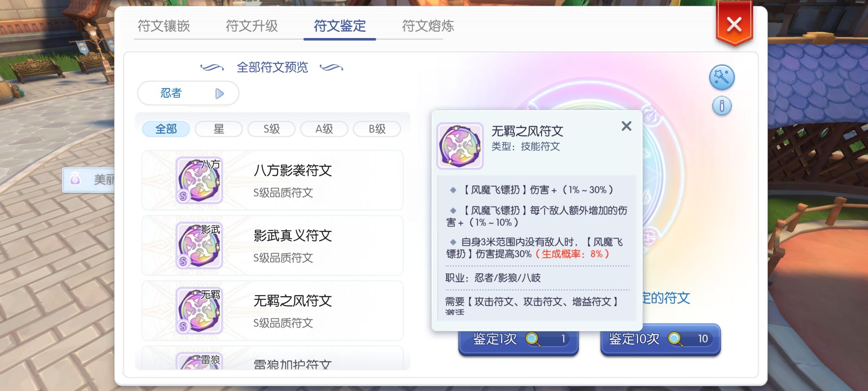Select the 全部 quality filter
This screenshot has height=391, width=868.
pos(166,129)
